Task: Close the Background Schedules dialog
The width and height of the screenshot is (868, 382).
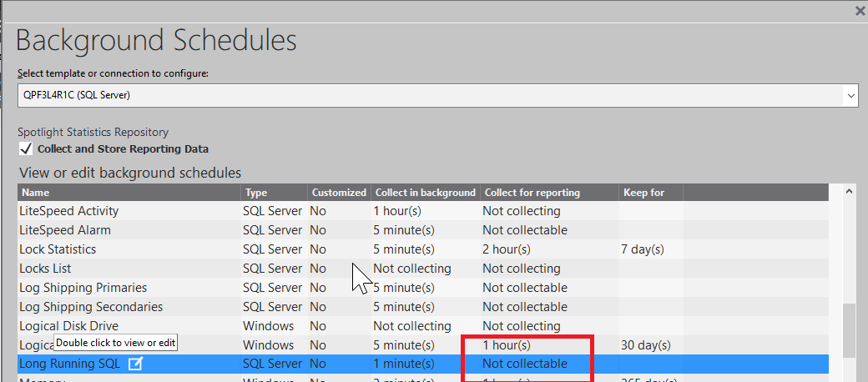Action: click(860, 11)
